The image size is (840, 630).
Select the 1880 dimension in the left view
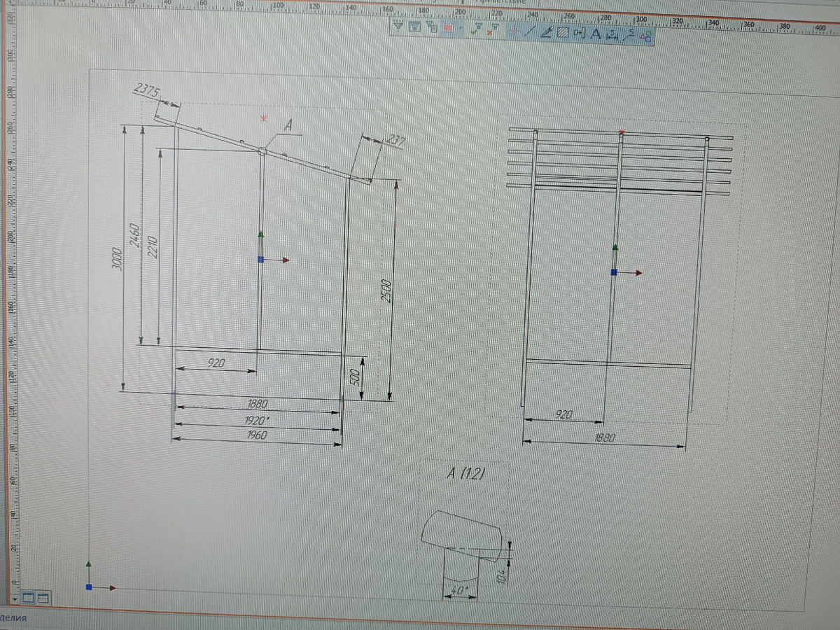click(x=257, y=403)
